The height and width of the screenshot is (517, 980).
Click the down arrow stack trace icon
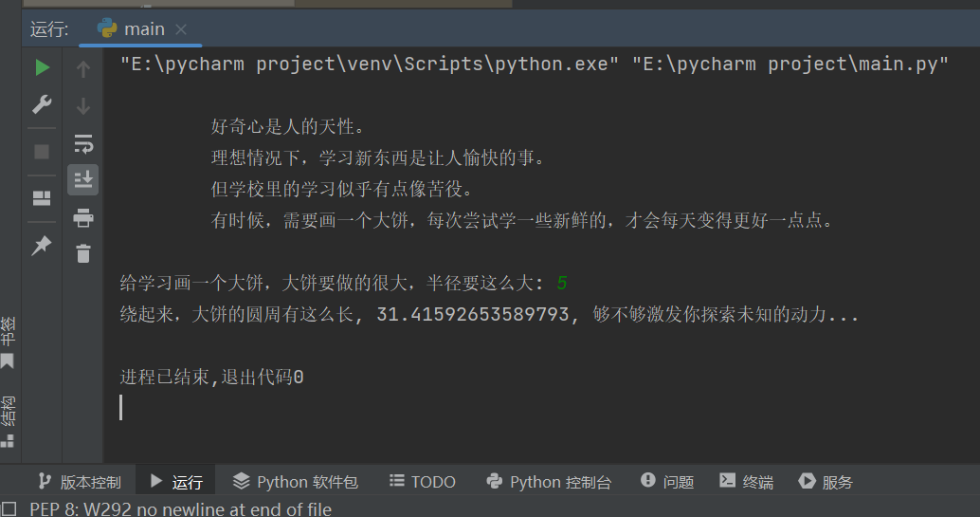tap(83, 106)
